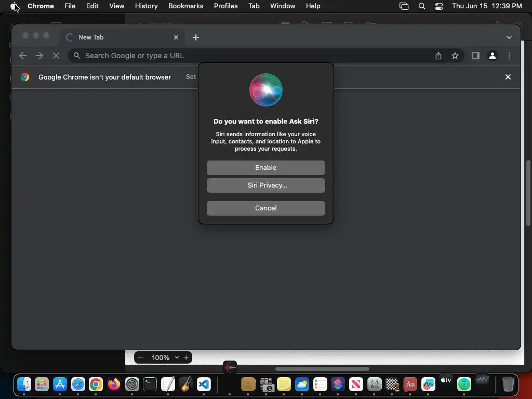
Task: Open Dictionary from the Dock
Action: (410, 384)
